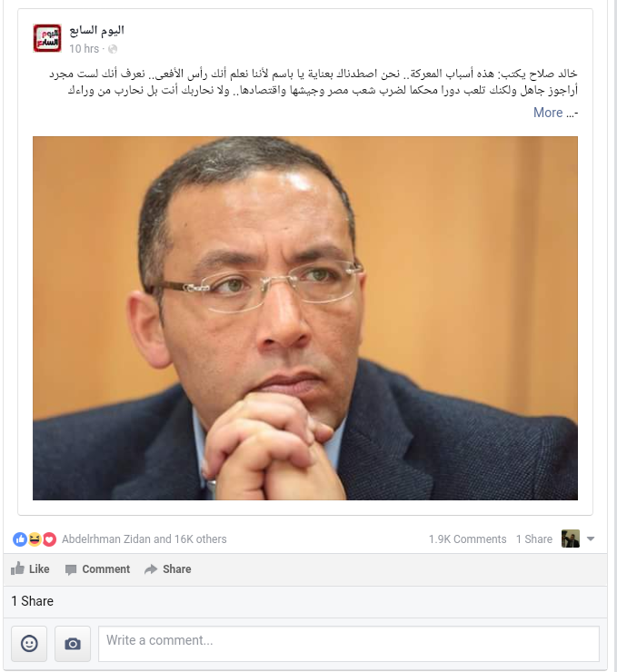
Task: Click the thumbs-up Like button
Action: pos(30,569)
